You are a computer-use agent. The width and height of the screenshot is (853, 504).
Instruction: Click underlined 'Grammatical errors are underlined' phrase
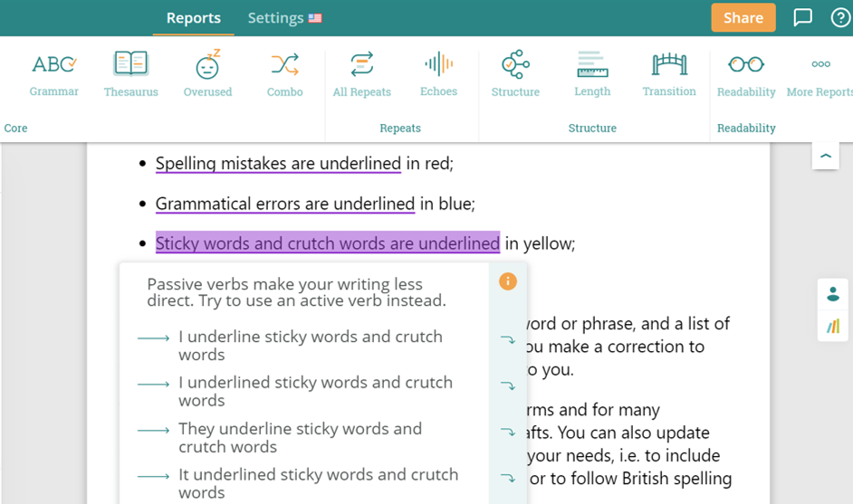[x=285, y=204]
